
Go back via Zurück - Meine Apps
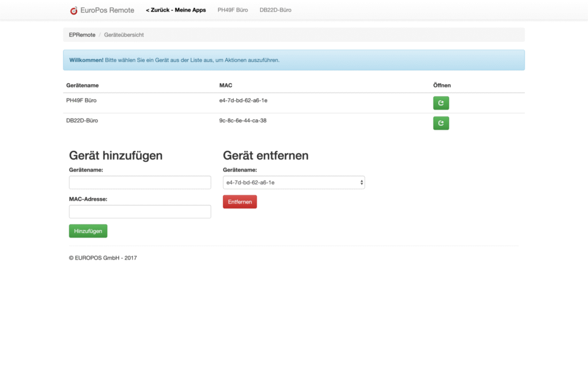[x=176, y=10]
